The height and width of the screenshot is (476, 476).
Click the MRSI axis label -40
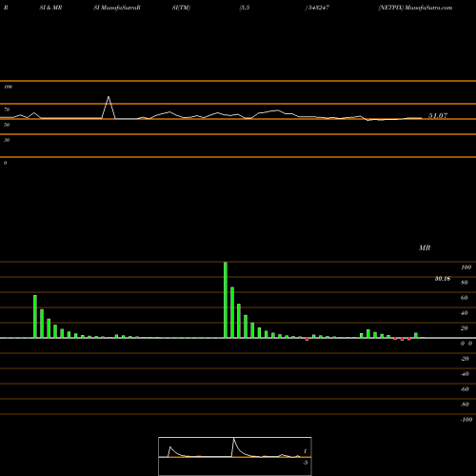pos(465,374)
